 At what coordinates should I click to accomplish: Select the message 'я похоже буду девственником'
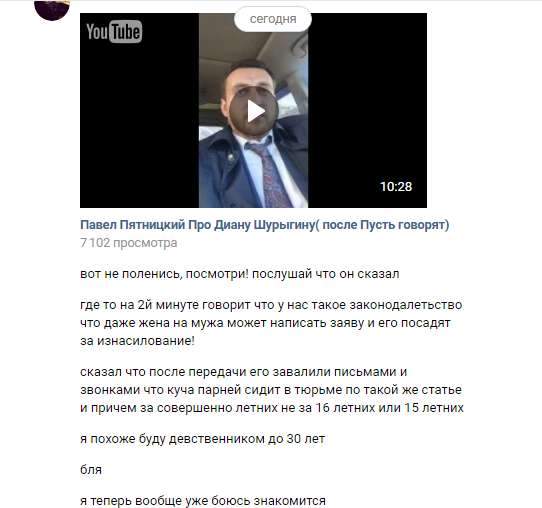(203, 439)
